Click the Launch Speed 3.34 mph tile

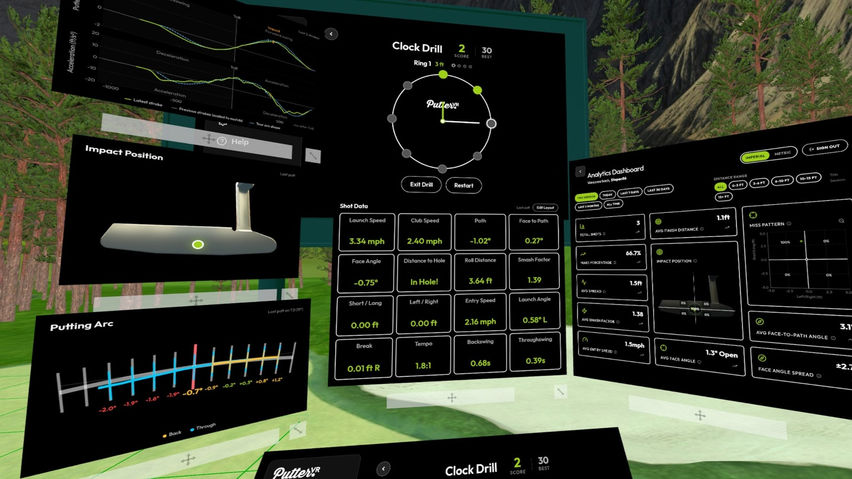(367, 232)
